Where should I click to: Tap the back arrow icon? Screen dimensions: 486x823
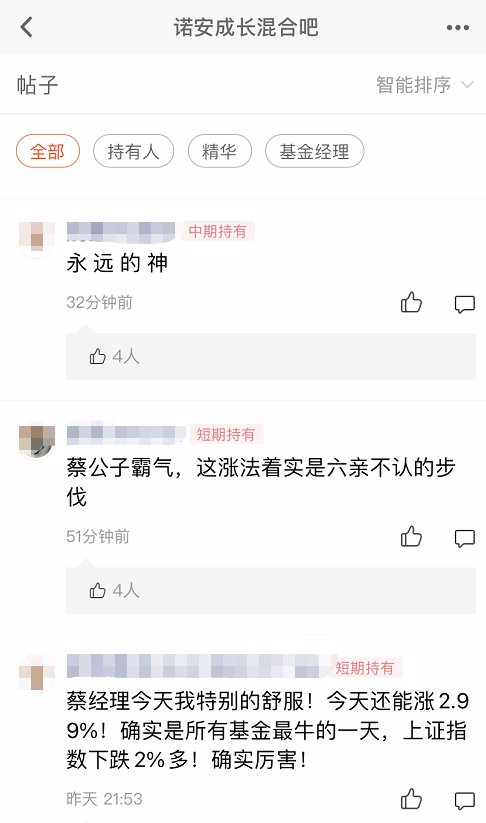(x=26, y=27)
